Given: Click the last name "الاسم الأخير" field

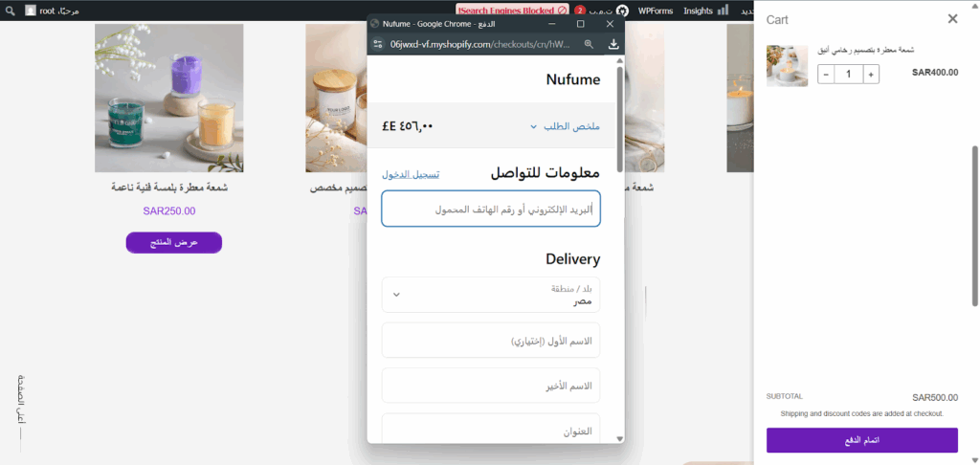Looking at the screenshot, I should 491,386.
